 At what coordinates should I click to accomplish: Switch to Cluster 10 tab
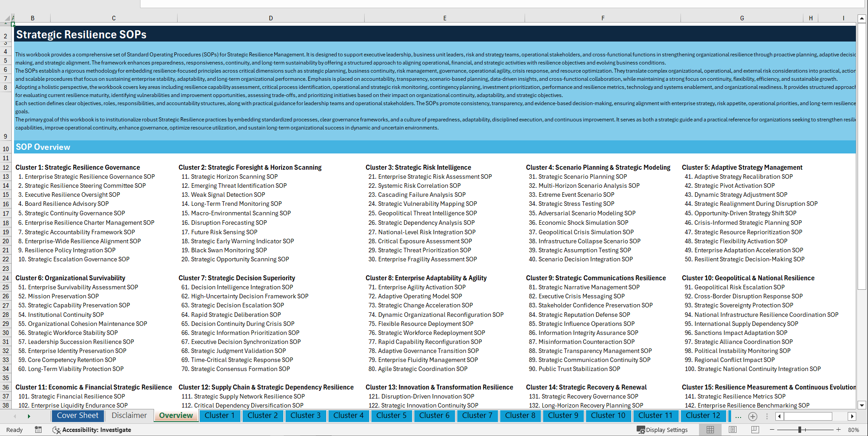coord(608,416)
